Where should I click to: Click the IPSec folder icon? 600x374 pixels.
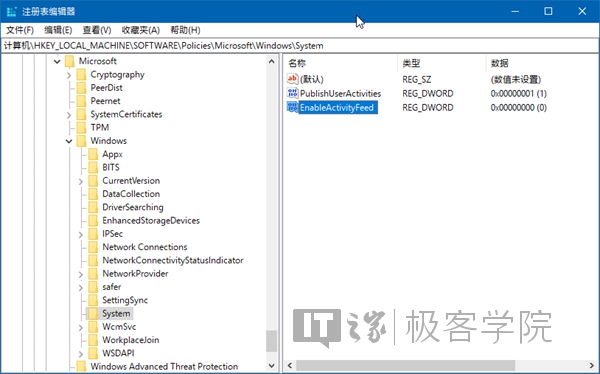tap(93, 234)
